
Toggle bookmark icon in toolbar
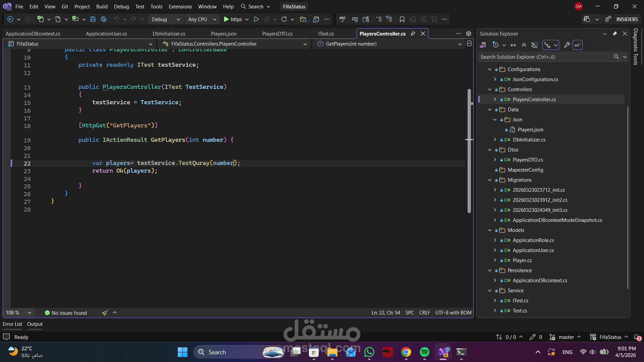[x=402, y=19]
